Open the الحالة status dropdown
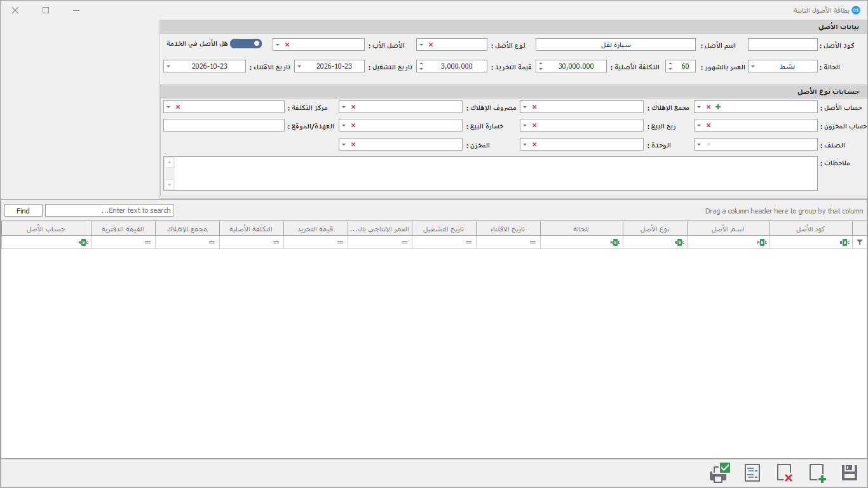The width and height of the screenshot is (868, 488). point(753,66)
